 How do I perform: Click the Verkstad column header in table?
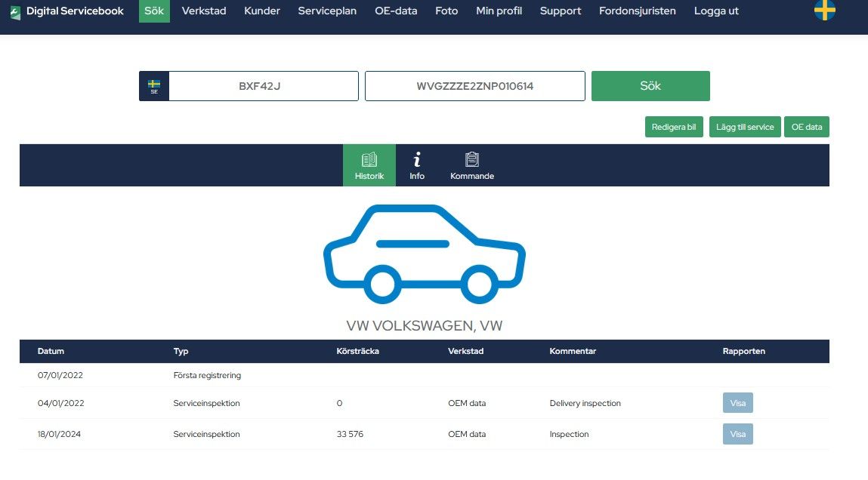point(465,351)
